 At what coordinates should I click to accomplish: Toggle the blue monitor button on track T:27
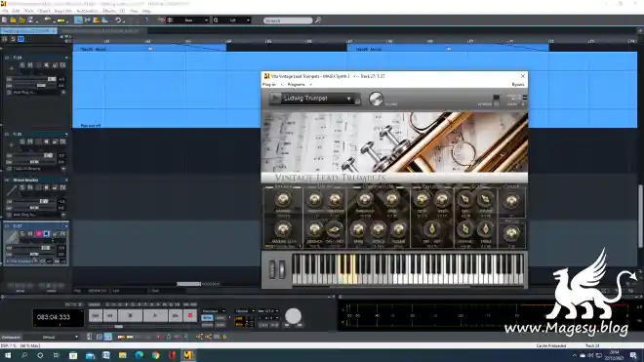(x=47, y=233)
